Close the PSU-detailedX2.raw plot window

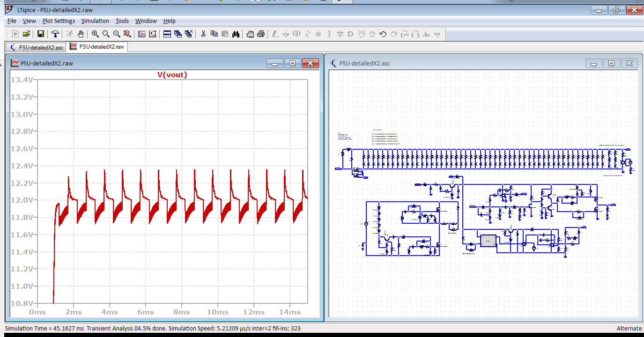[311, 63]
